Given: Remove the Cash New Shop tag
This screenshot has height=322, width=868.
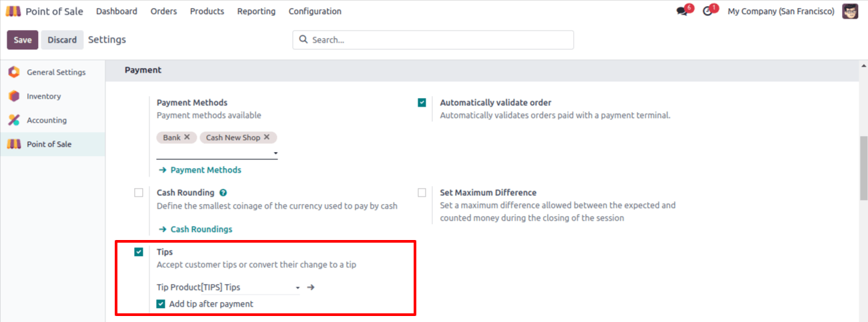Looking at the screenshot, I should 267,137.
